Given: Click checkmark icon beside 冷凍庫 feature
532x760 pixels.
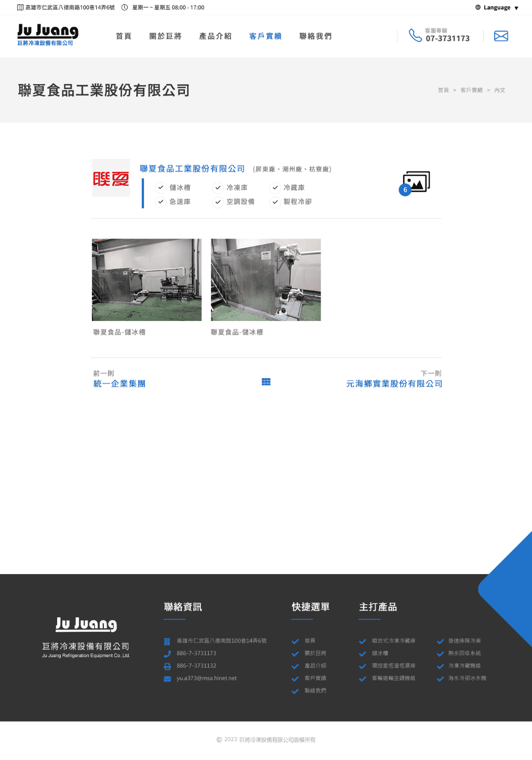Looking at the screenshot, I should pos(218,188).
